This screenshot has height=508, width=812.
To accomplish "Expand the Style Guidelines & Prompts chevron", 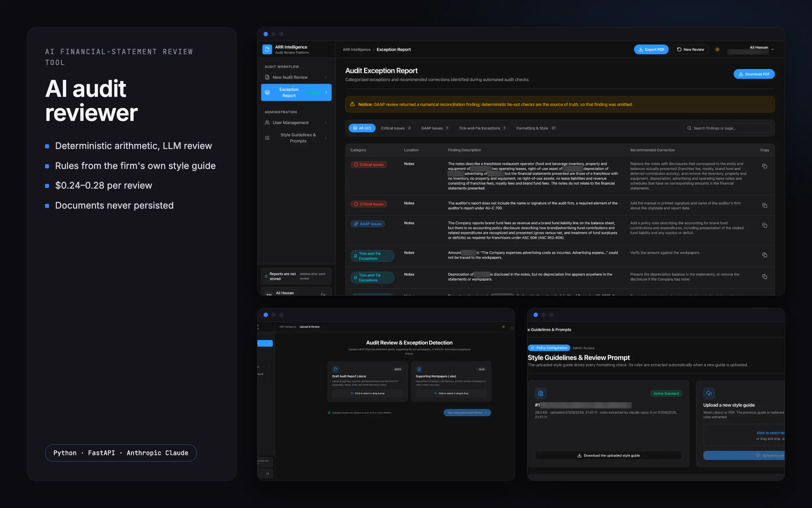I will (x=326, y=138).
